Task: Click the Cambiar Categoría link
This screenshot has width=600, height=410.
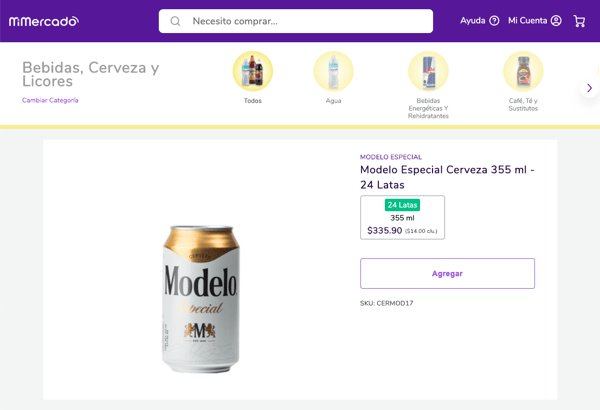Action: coord(50,100)
